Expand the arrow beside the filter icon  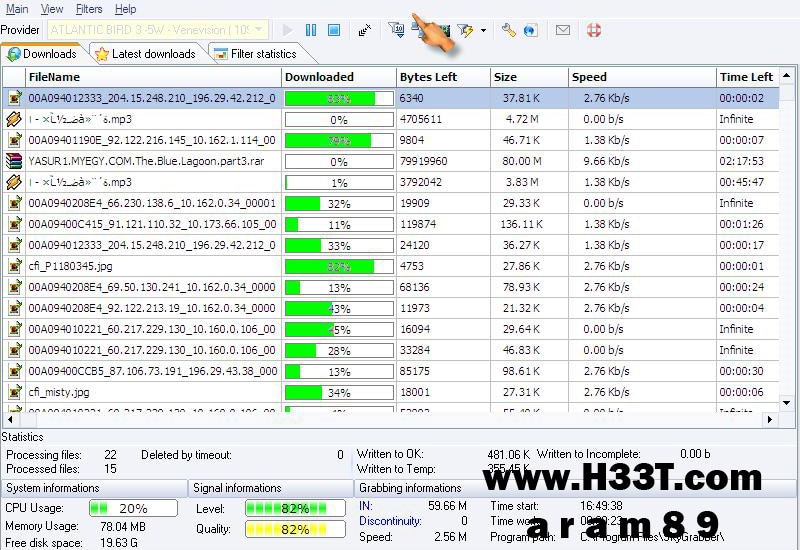coord(483,31)
